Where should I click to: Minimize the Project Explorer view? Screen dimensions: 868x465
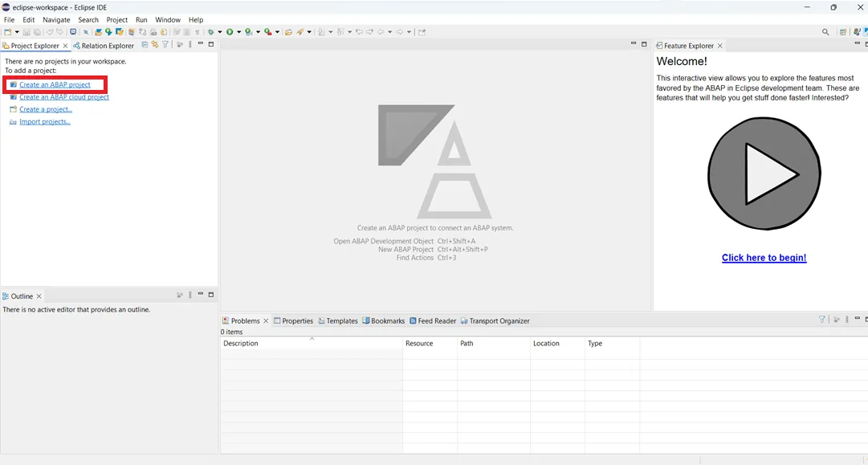coord(201,43)
